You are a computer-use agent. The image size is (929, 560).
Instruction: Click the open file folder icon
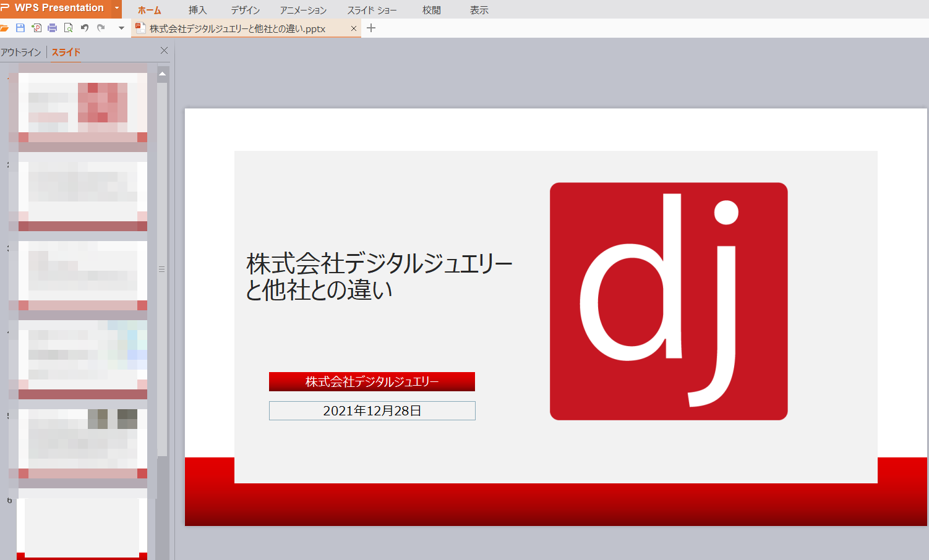[4, 28]
